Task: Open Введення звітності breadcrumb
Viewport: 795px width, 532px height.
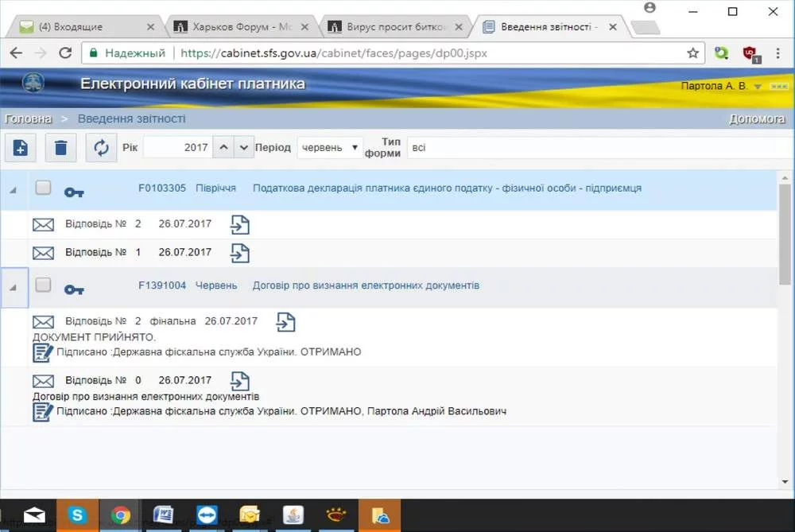Action: point(131,118)
